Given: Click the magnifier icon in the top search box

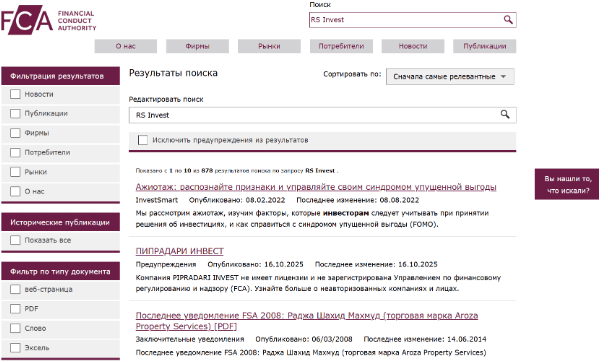Looking at the screenshot, I should tap(508, 20).
